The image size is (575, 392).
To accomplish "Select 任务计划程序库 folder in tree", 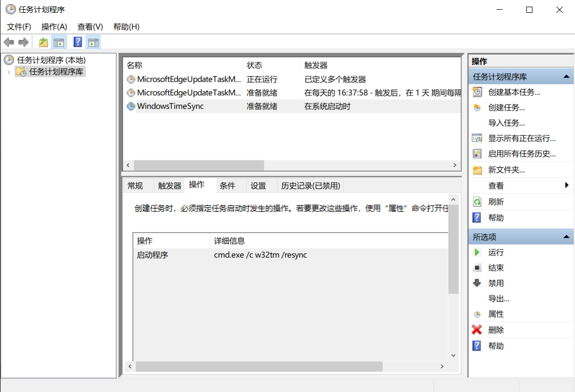I will tap(56, 71).
